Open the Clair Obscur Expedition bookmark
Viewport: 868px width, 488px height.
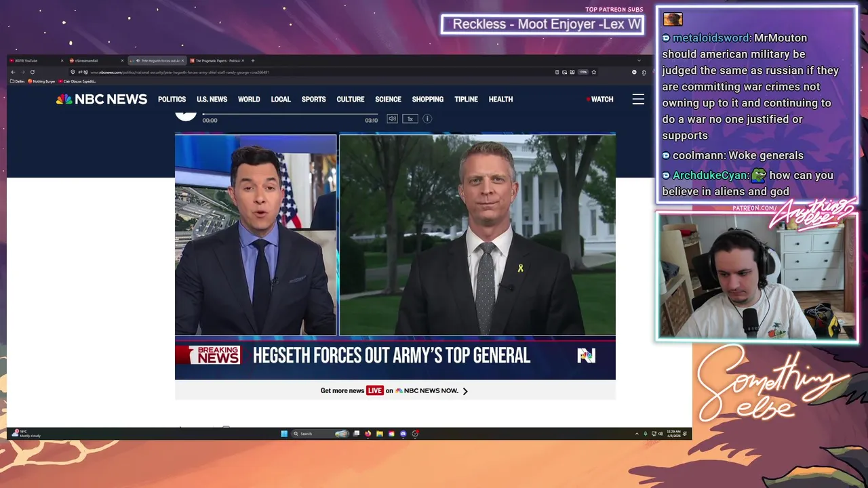(77, 81)
